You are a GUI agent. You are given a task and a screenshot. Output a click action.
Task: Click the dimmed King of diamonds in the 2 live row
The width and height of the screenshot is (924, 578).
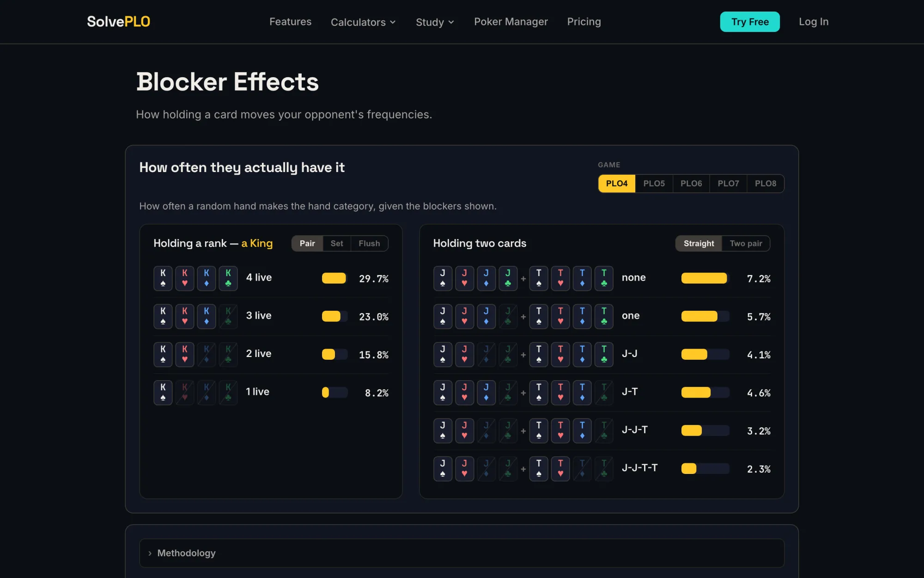coord(207,354)
